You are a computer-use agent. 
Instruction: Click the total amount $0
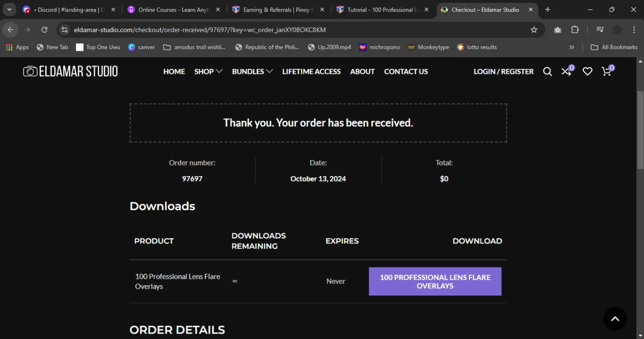(444, 179)
